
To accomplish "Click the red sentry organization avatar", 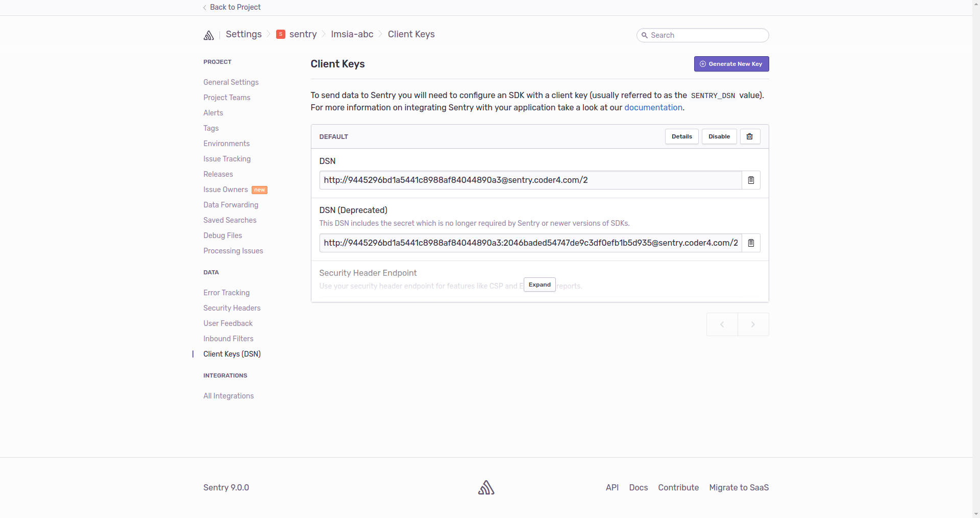I will tap(280, 34).
